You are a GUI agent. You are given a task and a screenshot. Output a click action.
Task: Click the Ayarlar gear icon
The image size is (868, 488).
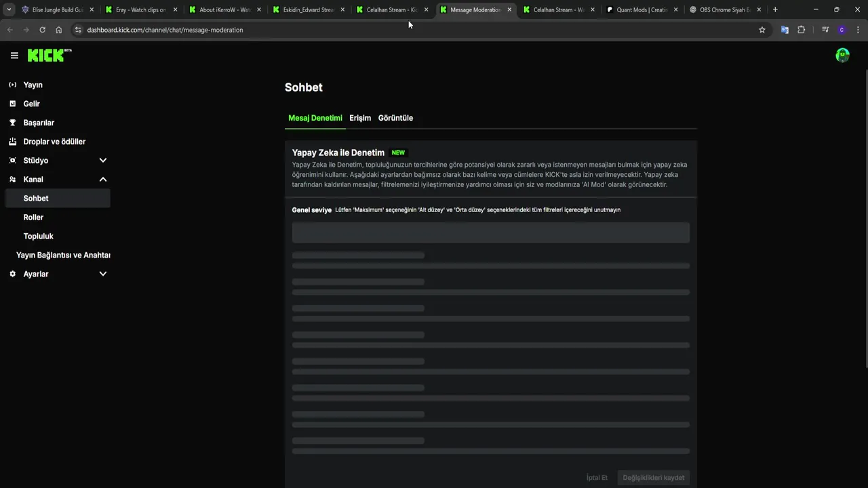[12, 274]
